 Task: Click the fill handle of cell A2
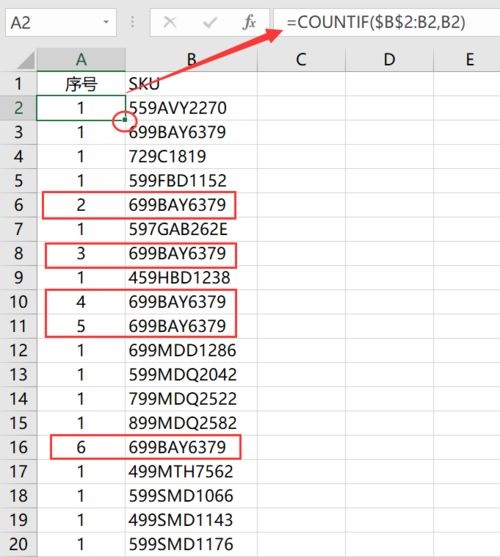125,120
